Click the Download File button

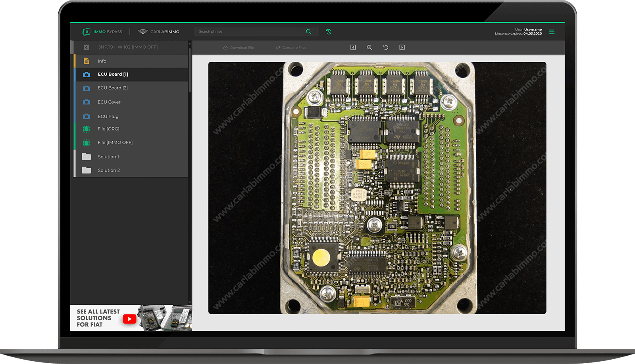(x=239, y=48)
